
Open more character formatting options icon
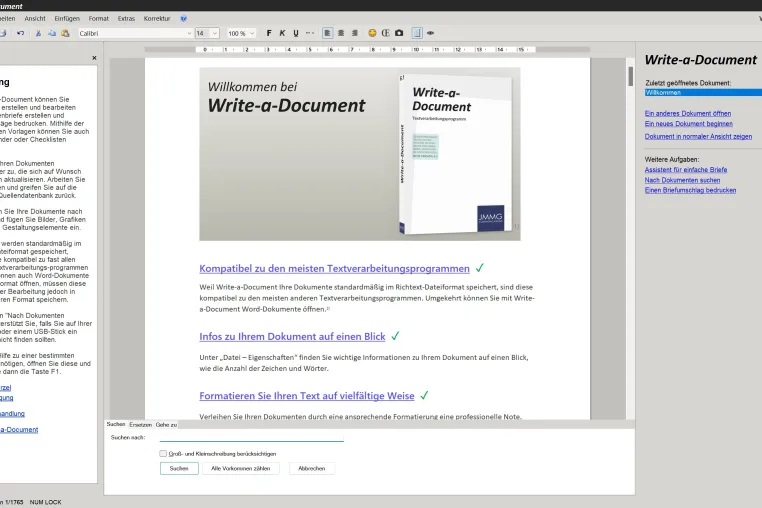tap(310, 33)
